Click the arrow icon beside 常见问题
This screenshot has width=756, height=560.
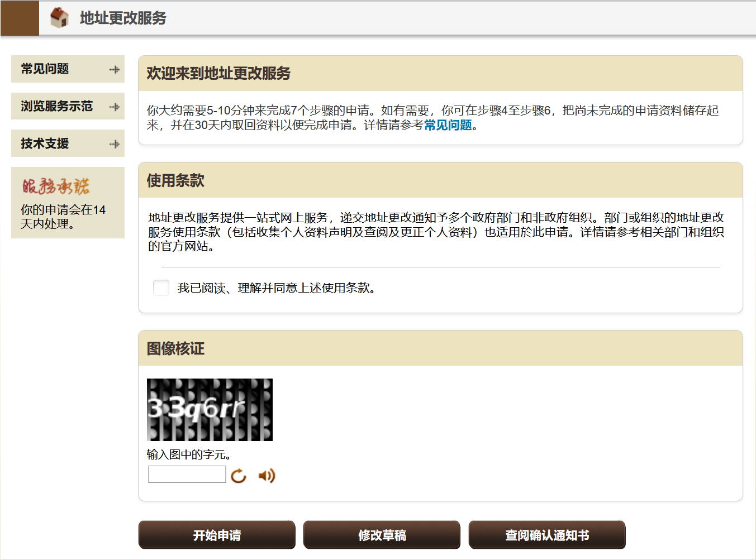(x=115, y=69)
